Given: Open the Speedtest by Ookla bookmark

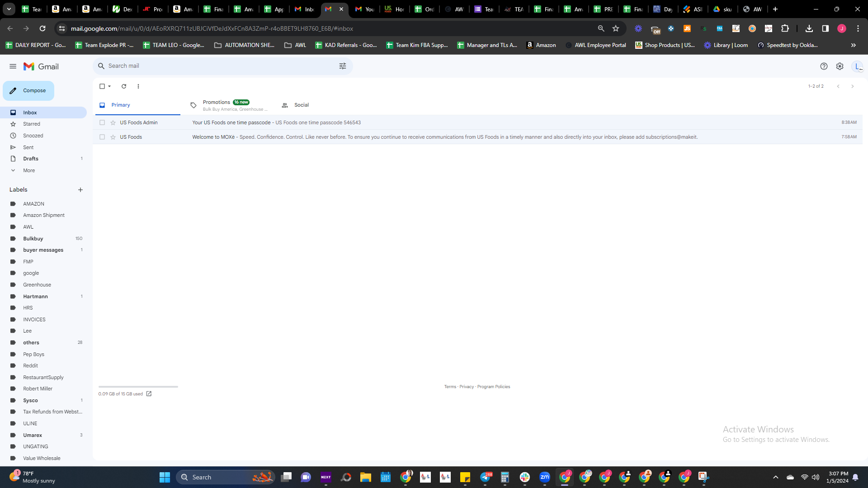Looking at the screenshot, I should point(788,45).
